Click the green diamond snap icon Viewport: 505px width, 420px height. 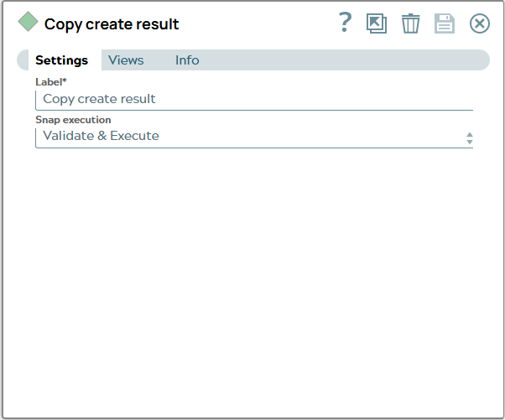click(x=28, y=22)
